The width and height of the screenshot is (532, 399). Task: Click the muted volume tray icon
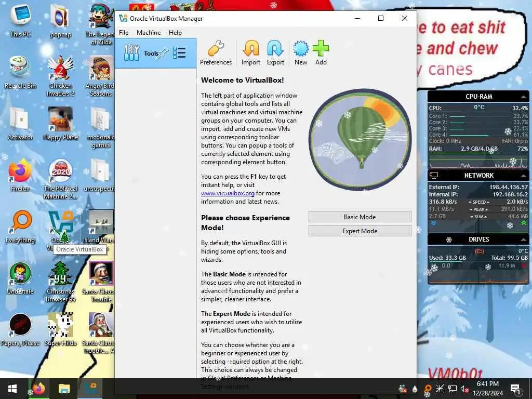click(x=464, y=389)
